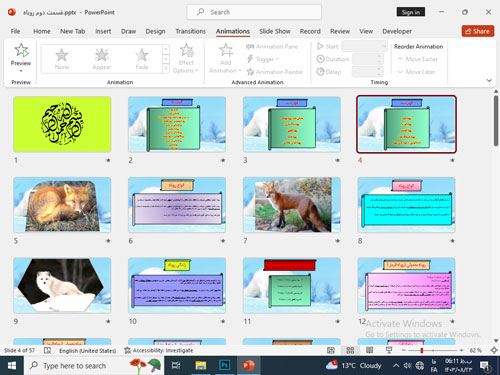Click the animation star under slide 11
This screenshot has height=375, width=500.
point(337,321)
